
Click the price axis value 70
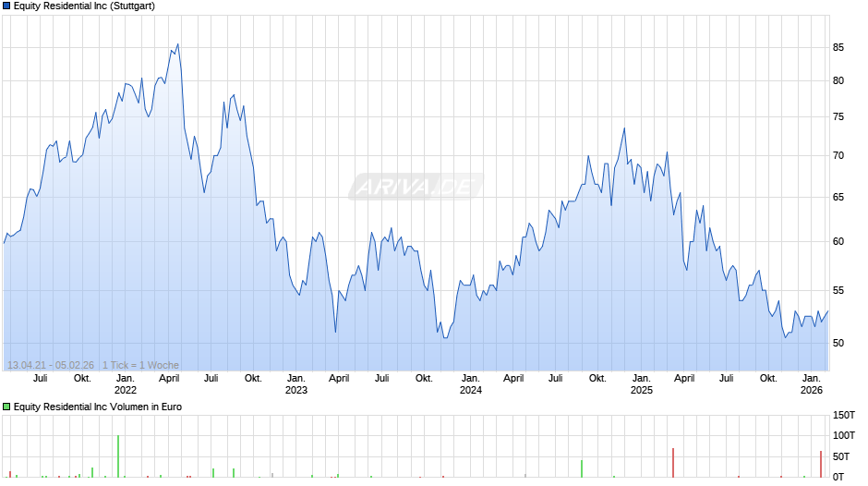pos(838,156)
